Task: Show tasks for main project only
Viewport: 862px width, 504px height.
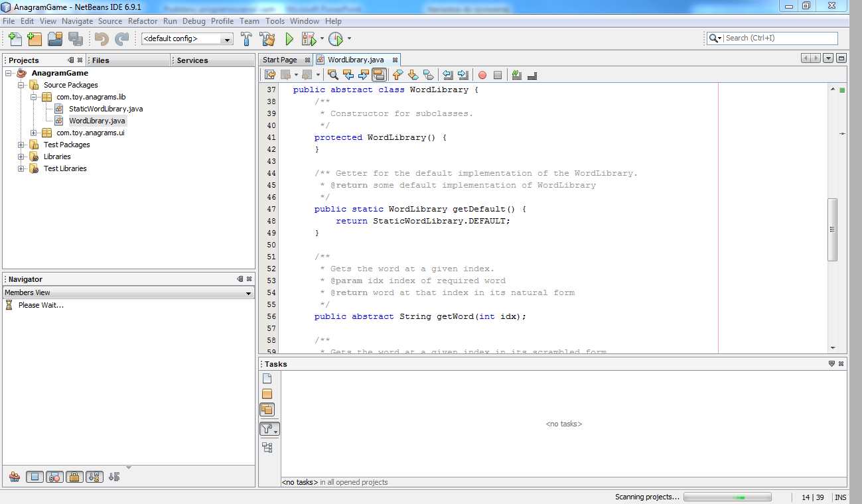Action: point(267,394)
